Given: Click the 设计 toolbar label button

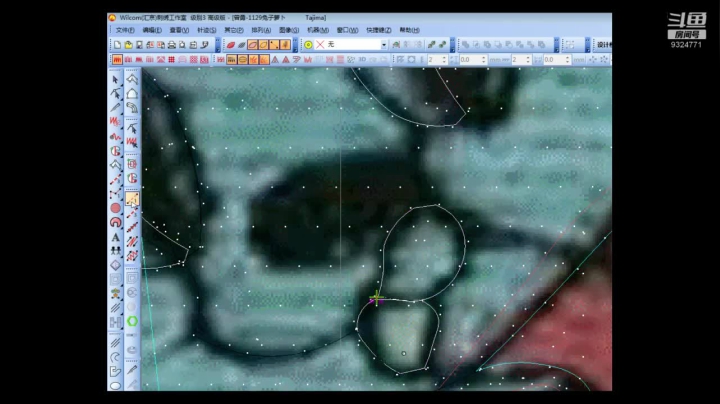Looking at the screenshot, I should [x=604, y=45].
